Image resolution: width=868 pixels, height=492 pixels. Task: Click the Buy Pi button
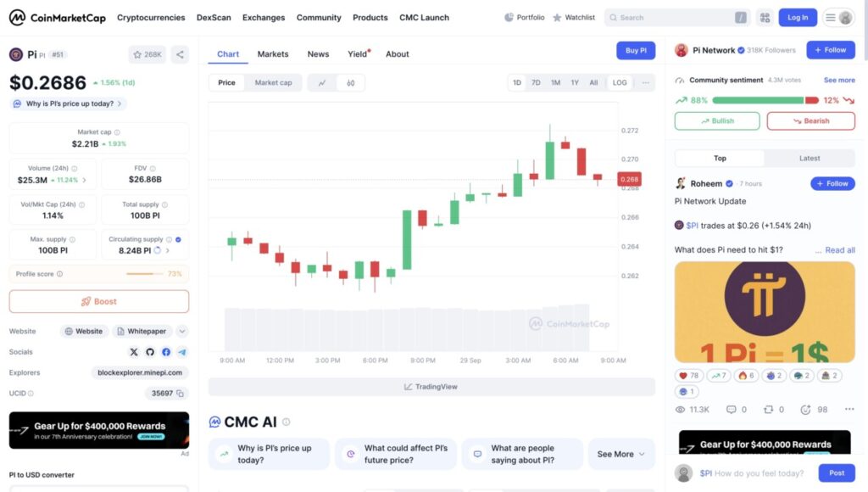(635, 50)
